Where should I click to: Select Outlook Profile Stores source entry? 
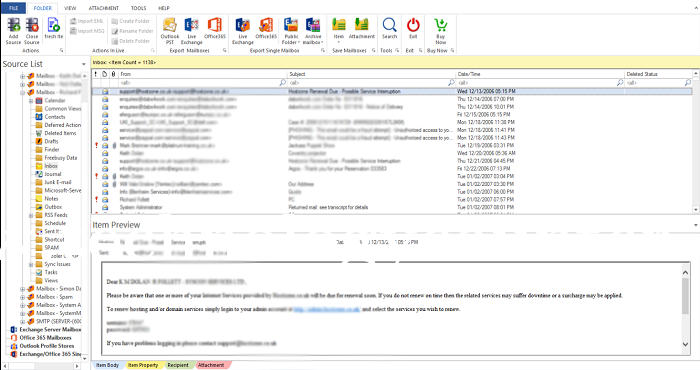point(47,346)
